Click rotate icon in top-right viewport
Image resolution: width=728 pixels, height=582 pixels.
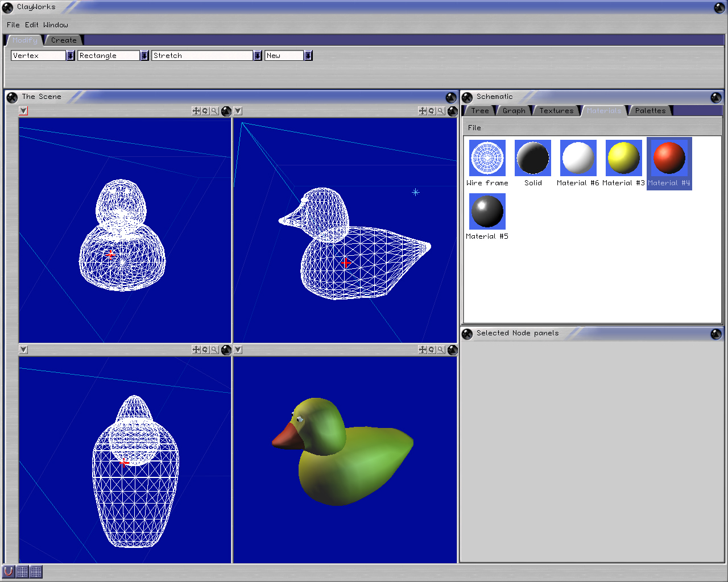point(432,111)
